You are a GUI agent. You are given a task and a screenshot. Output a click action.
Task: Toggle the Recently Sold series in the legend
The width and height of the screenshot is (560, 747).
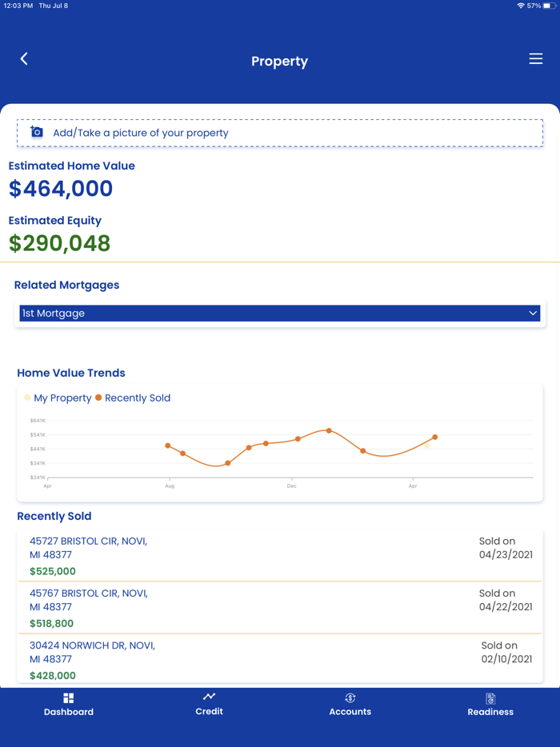[x=132, y=397]
